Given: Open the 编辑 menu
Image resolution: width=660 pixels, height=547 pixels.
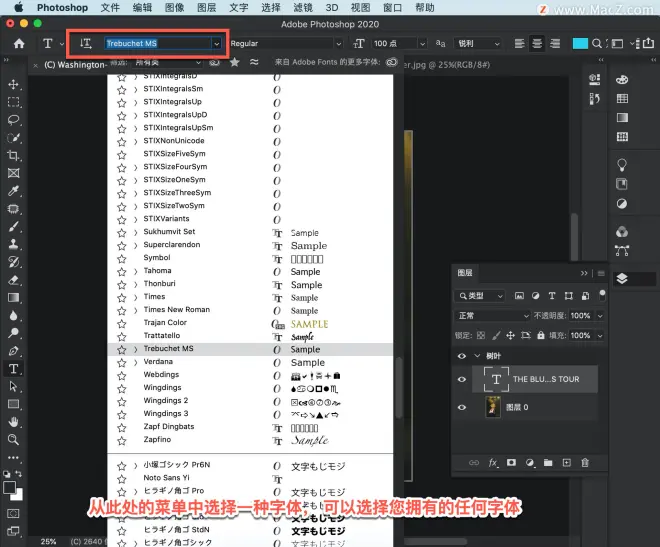Looking at the screenshot, I should coord(142,8).
